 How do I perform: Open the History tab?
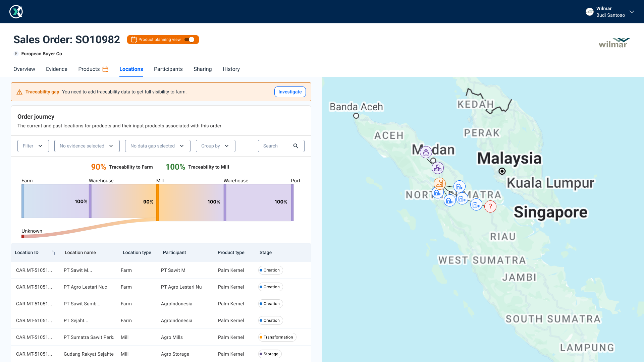[231, 69]
